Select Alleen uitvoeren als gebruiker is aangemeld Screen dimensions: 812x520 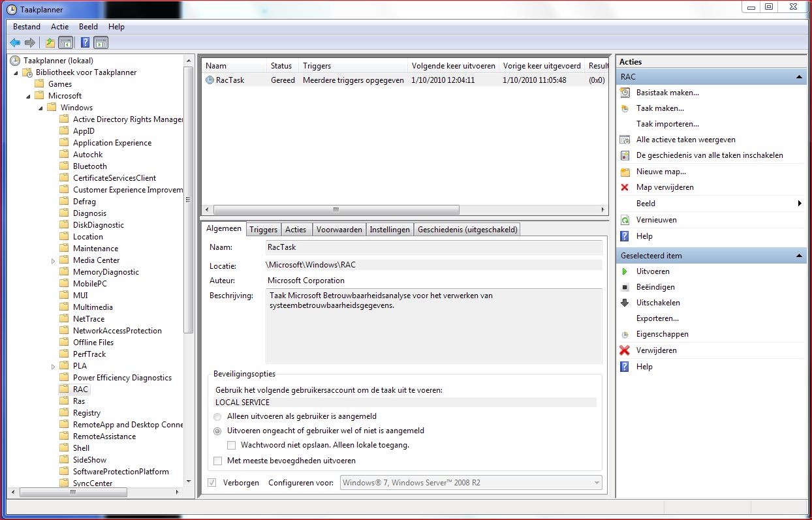coord(218,416)
